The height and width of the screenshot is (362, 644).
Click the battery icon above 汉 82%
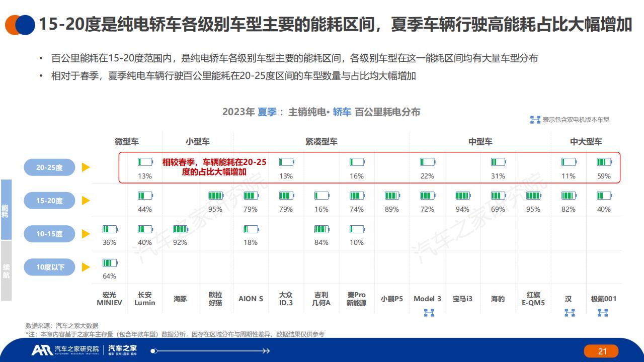569,196
